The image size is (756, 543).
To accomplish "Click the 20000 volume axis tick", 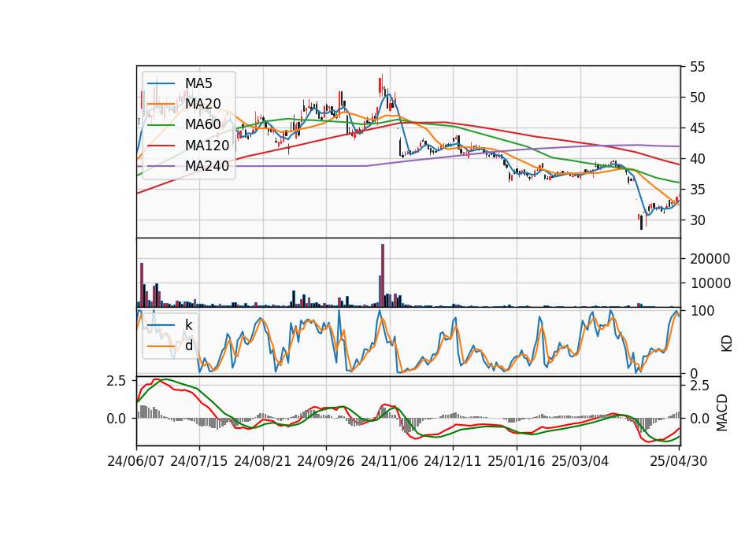I will [710, 259].
